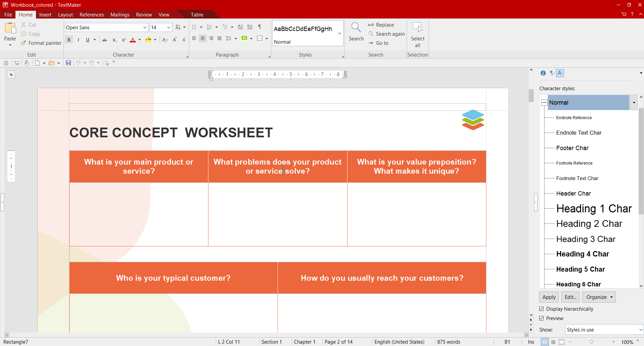Apply subscript formatting
Screen dimensions: 644x346
(114, 40)
